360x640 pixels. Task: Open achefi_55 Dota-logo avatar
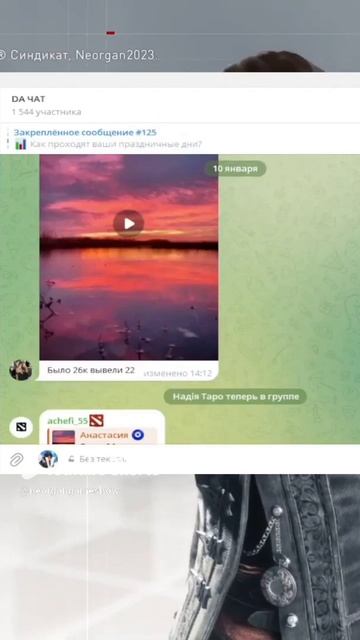[21, 427]
